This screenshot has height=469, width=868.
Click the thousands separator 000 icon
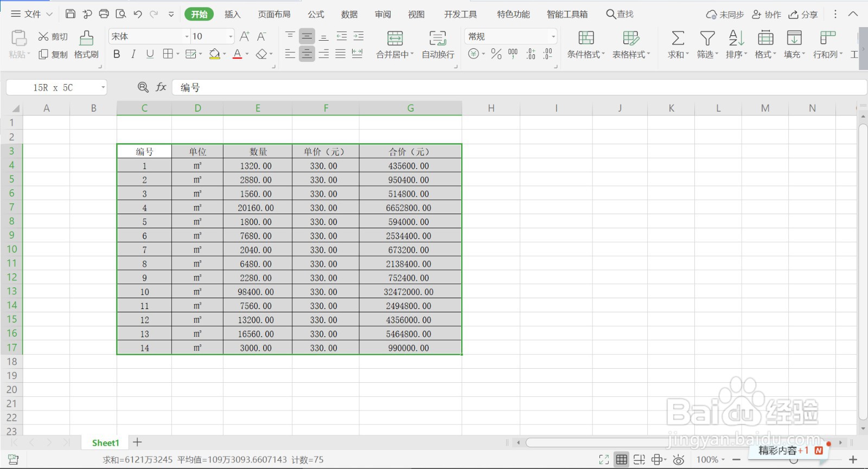point(513,54)
